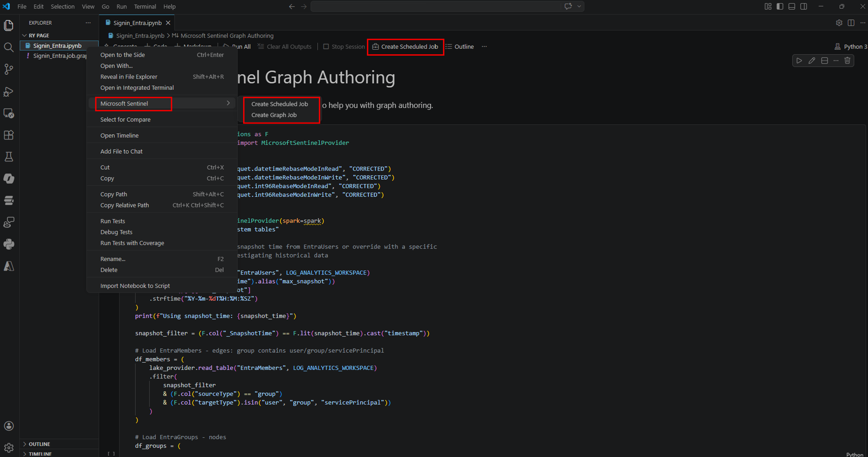Image resolution: width=868 pixels, height=457 pixels.
Task: Delete cell with trash icon
Action: click(x=847, y=61)
